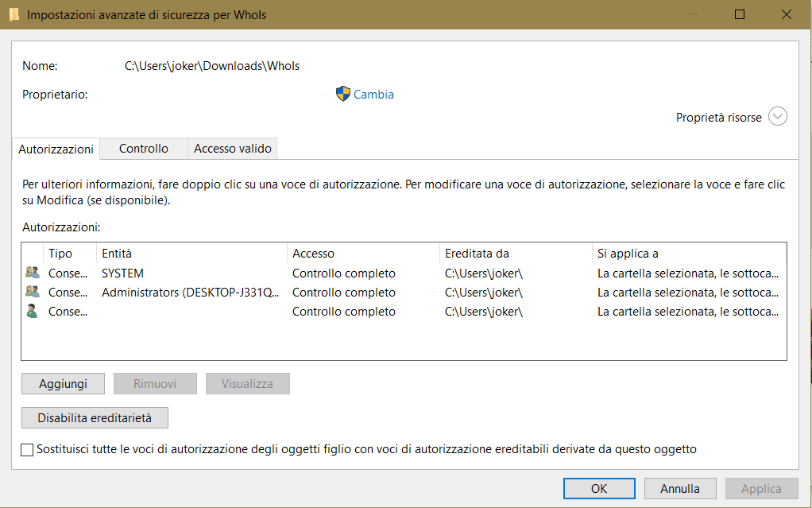Click the single-user icon in third row

[33, 311]
